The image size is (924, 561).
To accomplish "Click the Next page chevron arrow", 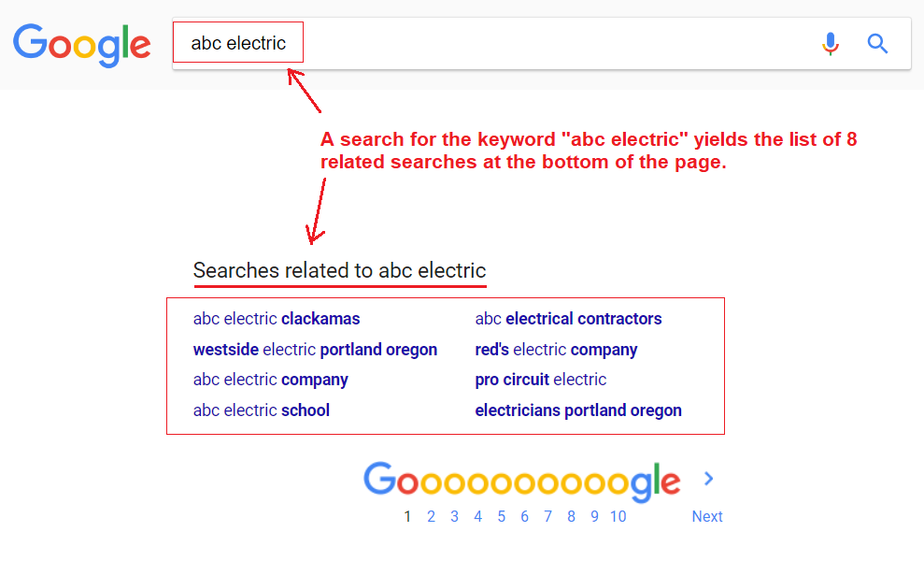I will pos(707,478).
